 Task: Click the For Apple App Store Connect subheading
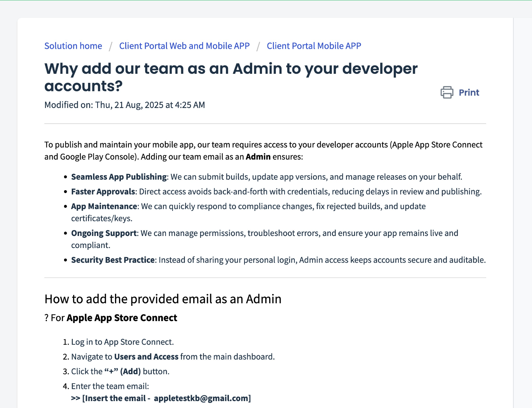pyautogui.click(x=111, y=318)
